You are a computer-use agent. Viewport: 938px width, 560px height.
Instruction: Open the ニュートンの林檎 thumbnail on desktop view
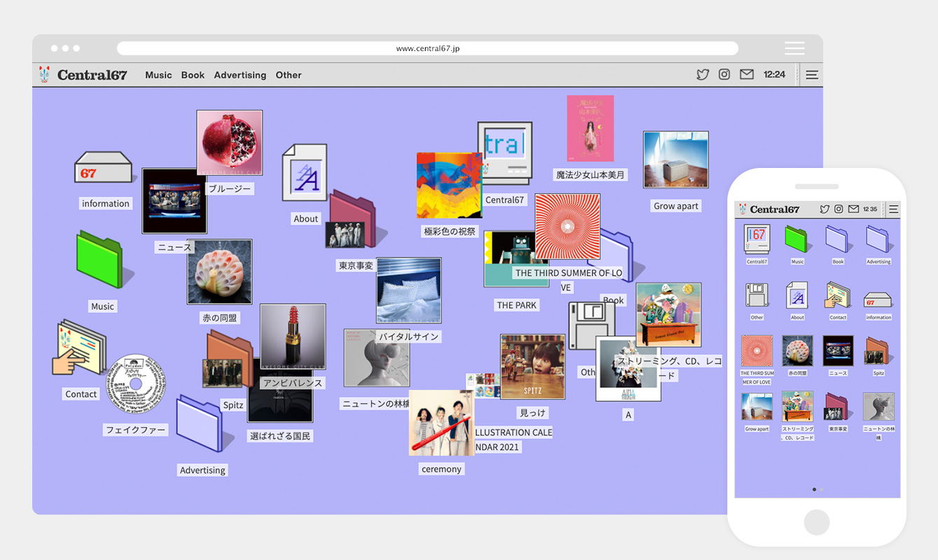pos(376,358)
